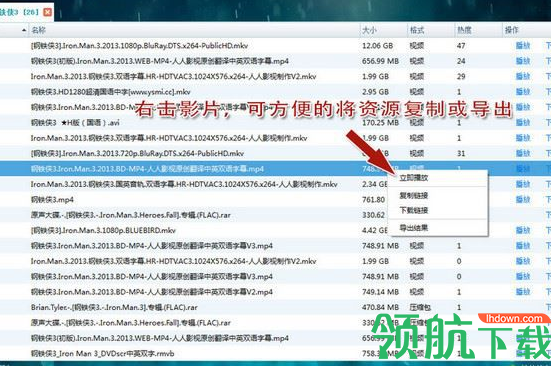Click the heat value 47
Viewport: 551px width, 366px height.
pos(461,45)
